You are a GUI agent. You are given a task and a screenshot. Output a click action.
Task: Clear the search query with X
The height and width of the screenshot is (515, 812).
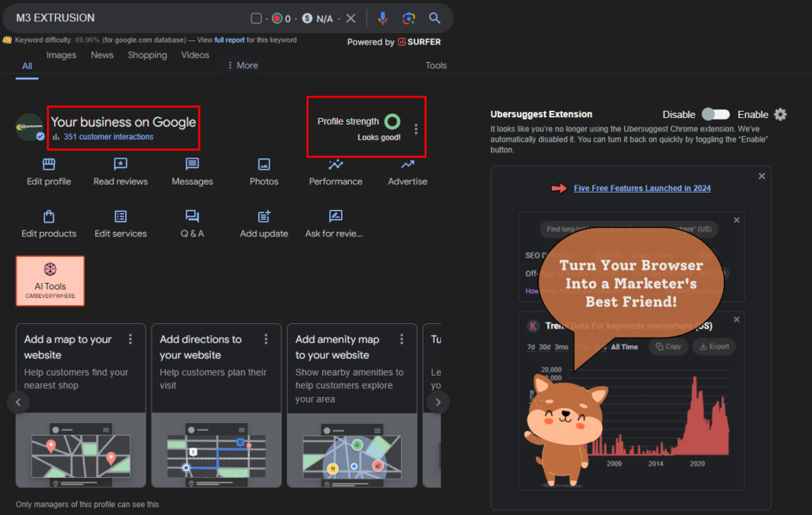point(350,18)
